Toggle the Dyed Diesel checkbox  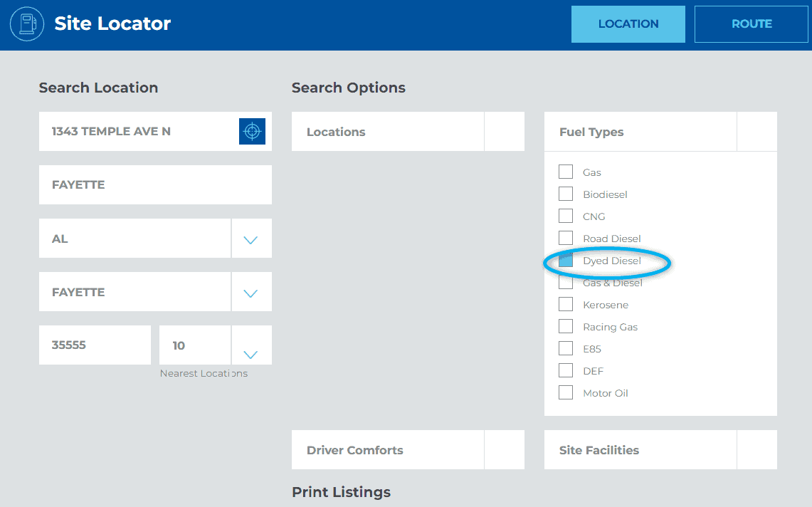(566, 261)
